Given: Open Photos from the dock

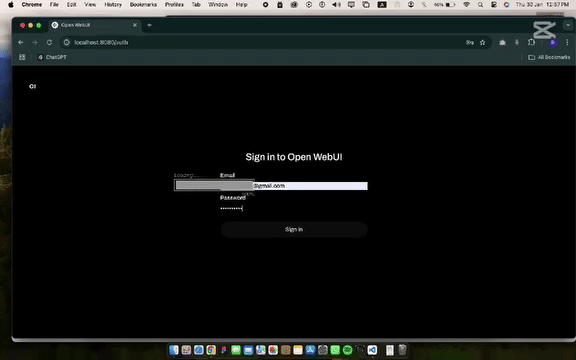Looking at the screenshot, I should 273,350.
